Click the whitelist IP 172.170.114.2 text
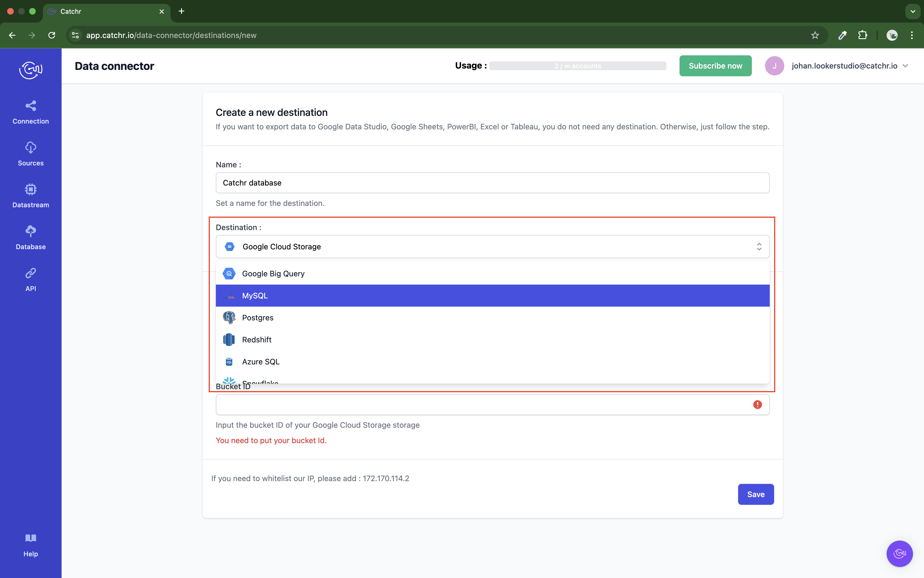The height and width of the screenshot is (578, 924). (x=386, y=478)
